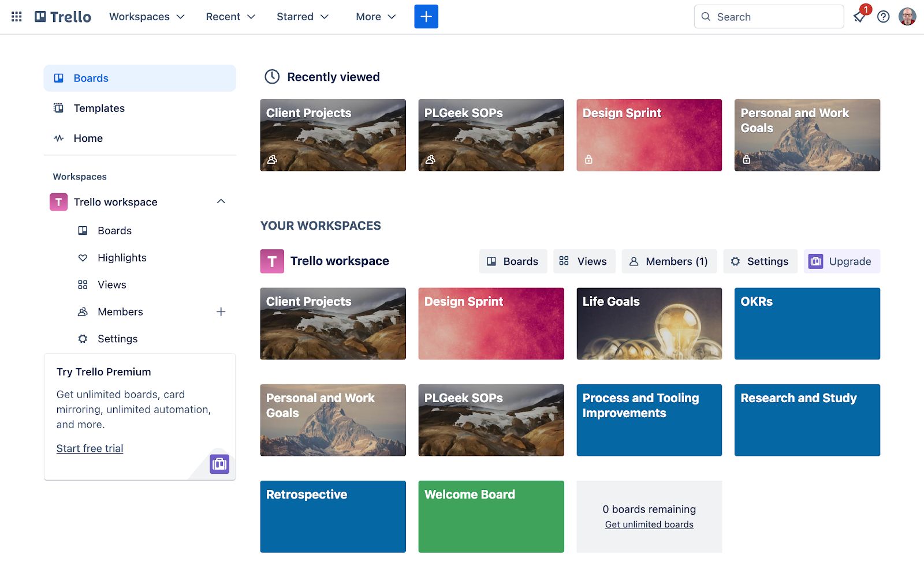Screen dimensions: 924x573
Task: Click the Trello workspace T icon in sidebar
Action: [x=58, y=202]
